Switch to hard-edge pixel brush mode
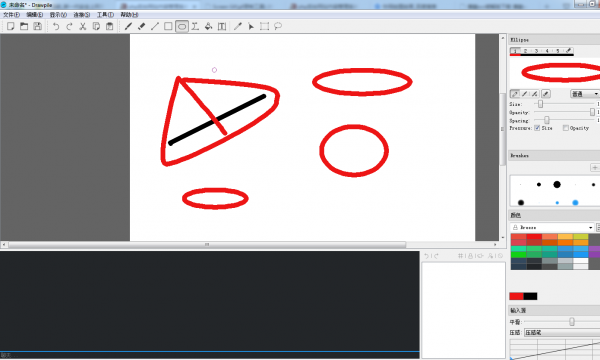This screenshot has height=360, width=600. (515, 94)
